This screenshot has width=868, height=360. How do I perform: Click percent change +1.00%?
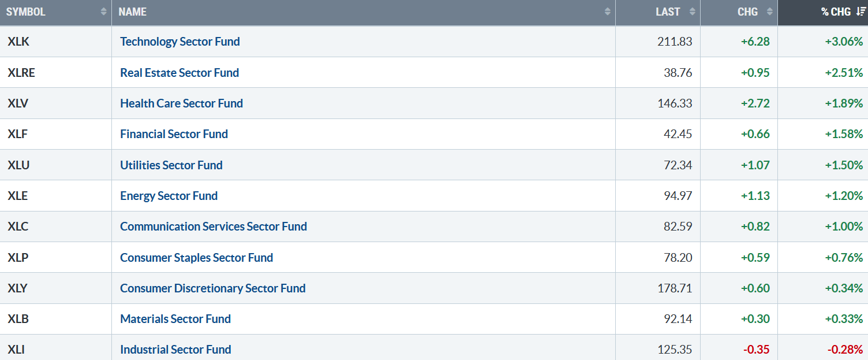click(844, 227)
